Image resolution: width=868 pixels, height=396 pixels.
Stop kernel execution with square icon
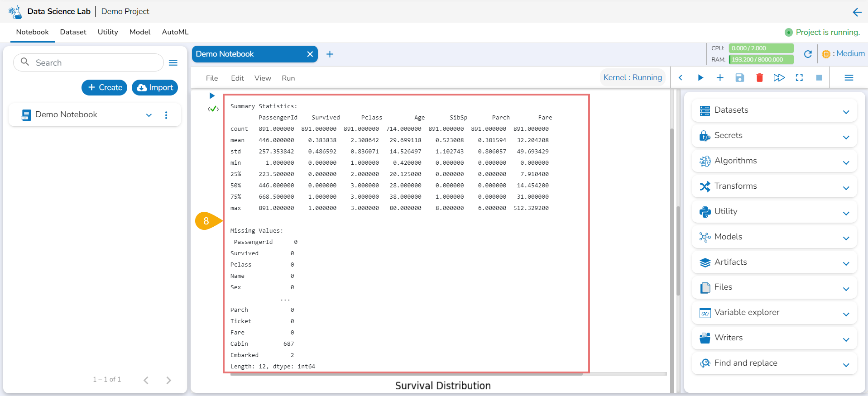click(819, 78)
